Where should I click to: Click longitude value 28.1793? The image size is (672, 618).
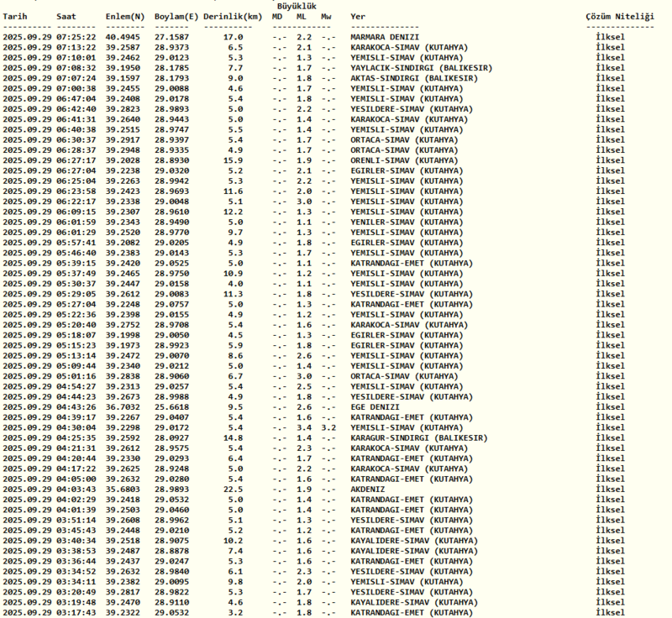[x=172, y=78]
